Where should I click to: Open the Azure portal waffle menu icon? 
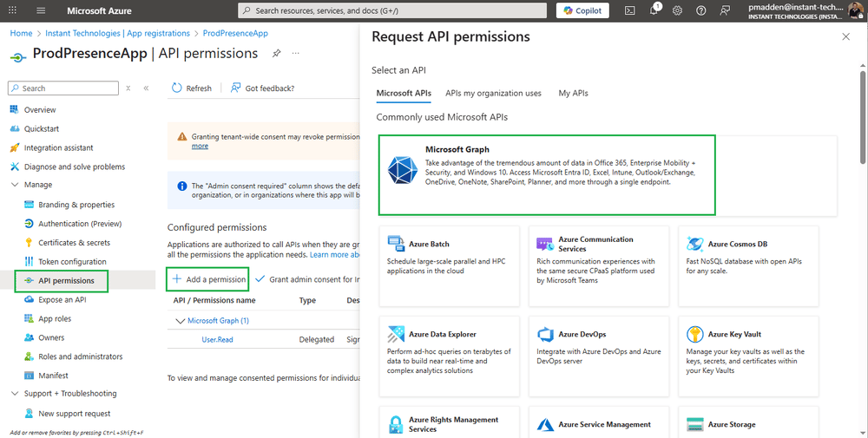12,10
